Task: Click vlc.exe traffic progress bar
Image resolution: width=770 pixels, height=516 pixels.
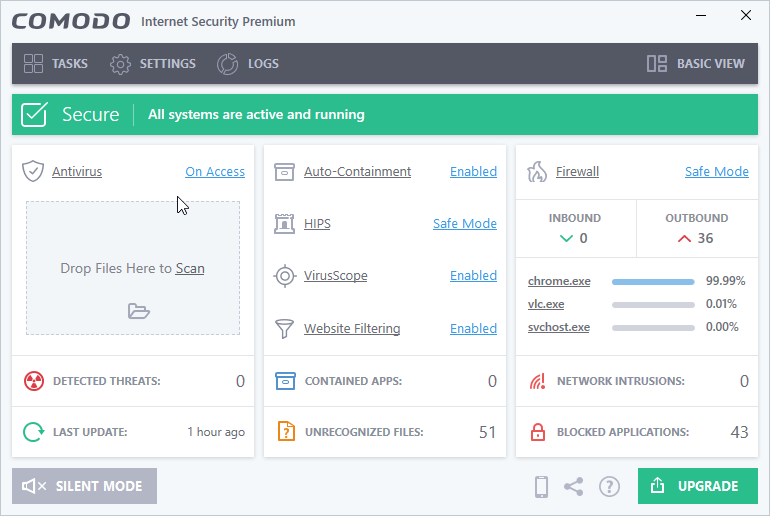Action: click(x=653, y=305)
